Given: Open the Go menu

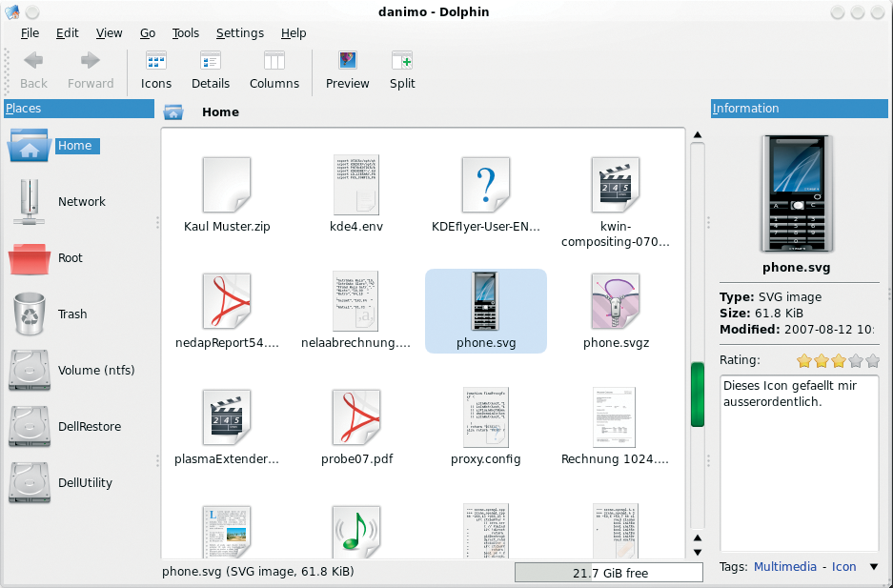Looking at the screenshot, I should click(148, 33).
